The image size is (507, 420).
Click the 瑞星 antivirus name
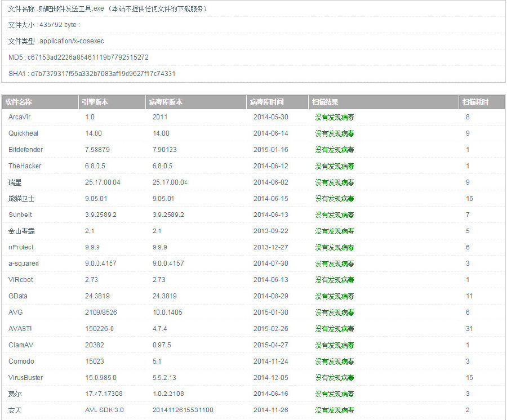pos(15,182)
